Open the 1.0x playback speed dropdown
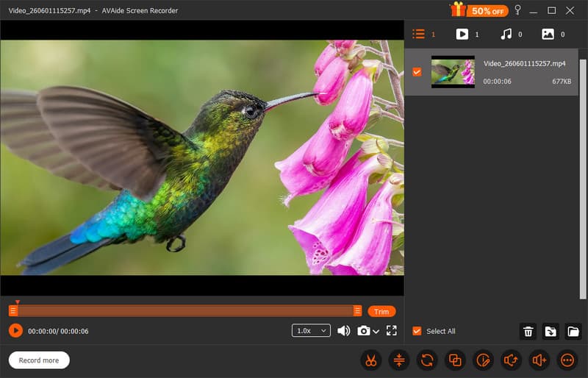 [311, 331]
